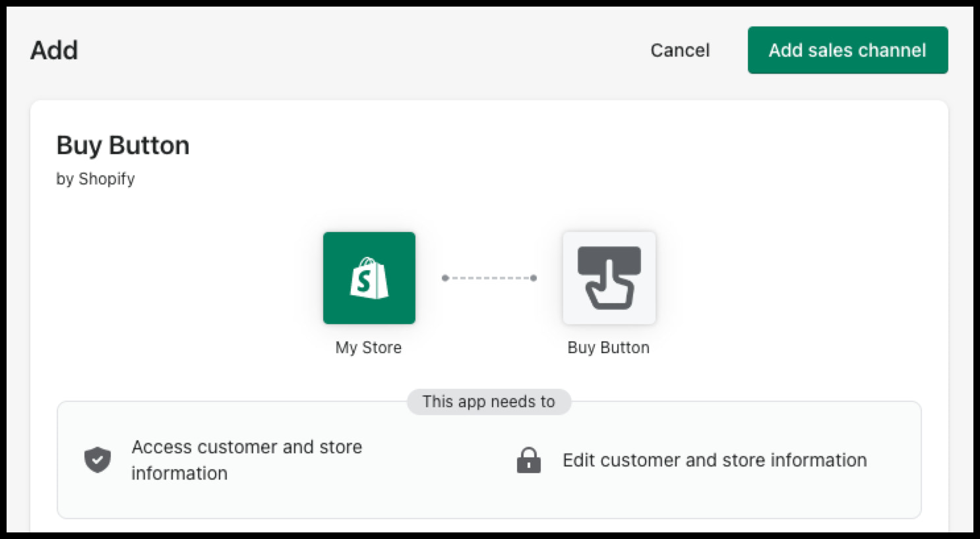Open the 'This app needs to' pill
The height and width of the screenshot is (539, 980).
[489, 401]
